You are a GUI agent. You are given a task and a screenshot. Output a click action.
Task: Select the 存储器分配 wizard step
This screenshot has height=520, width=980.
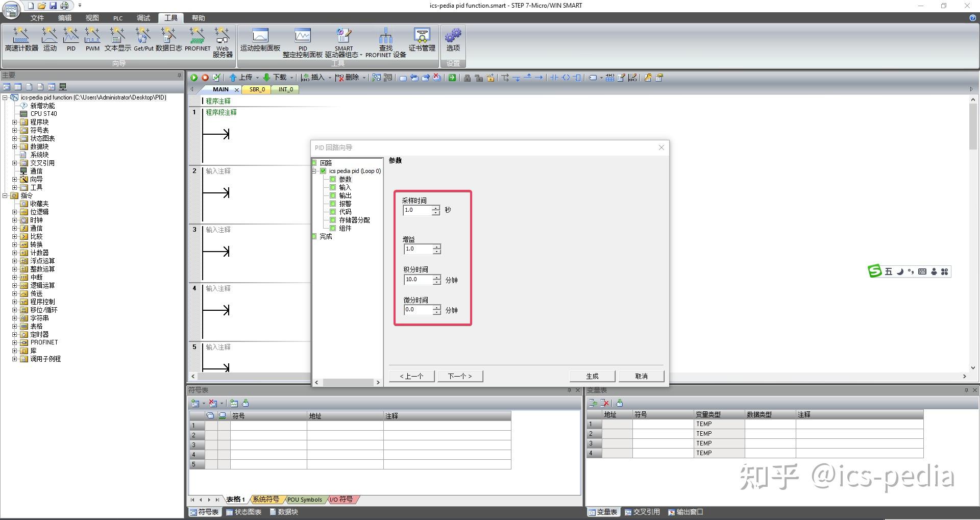(x=354, y=220)
